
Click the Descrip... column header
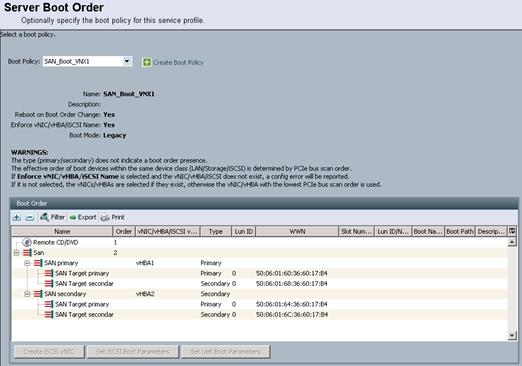coord(491,231)
